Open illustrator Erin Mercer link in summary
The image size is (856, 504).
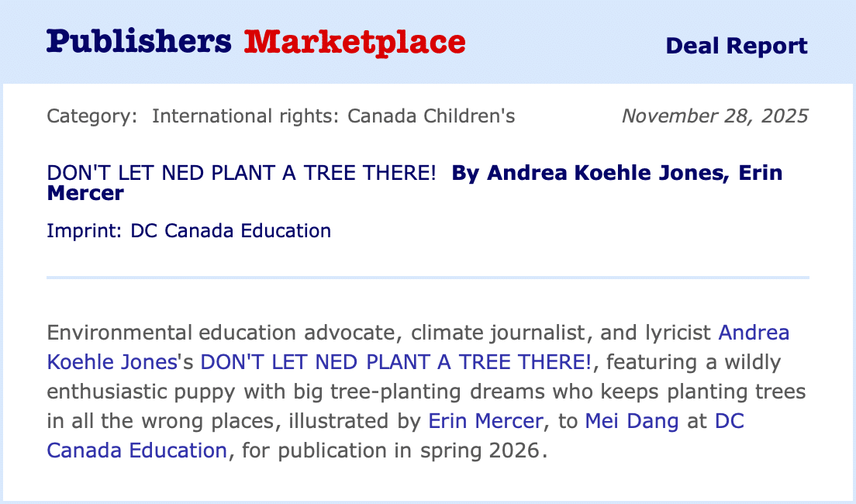point(485,421)
